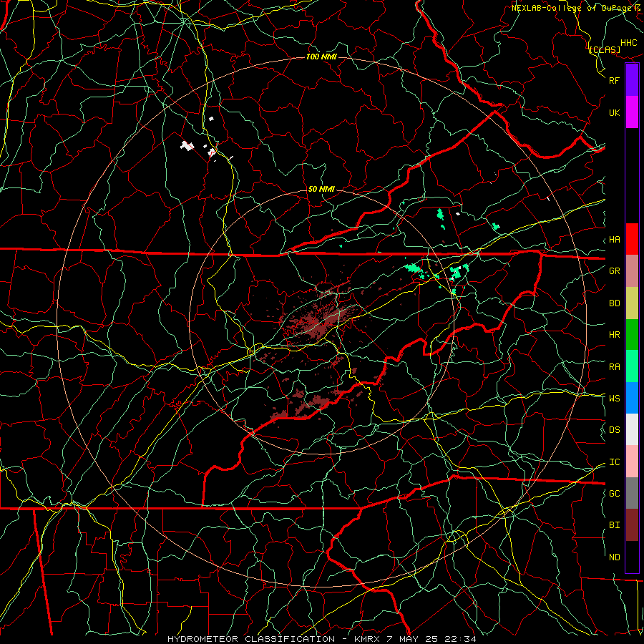Viewport: 644px width, 644px height.
Task: Click the 50 NMI range ring label
Action: [x=321, y=189]
